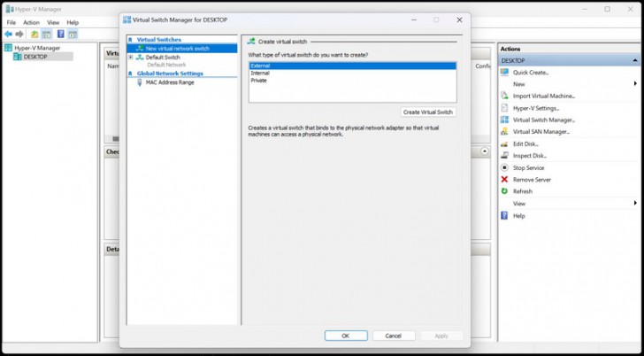Click Remove Server action text
The height and width of the screenshot is (356, 644).
(x=532, y=180)
